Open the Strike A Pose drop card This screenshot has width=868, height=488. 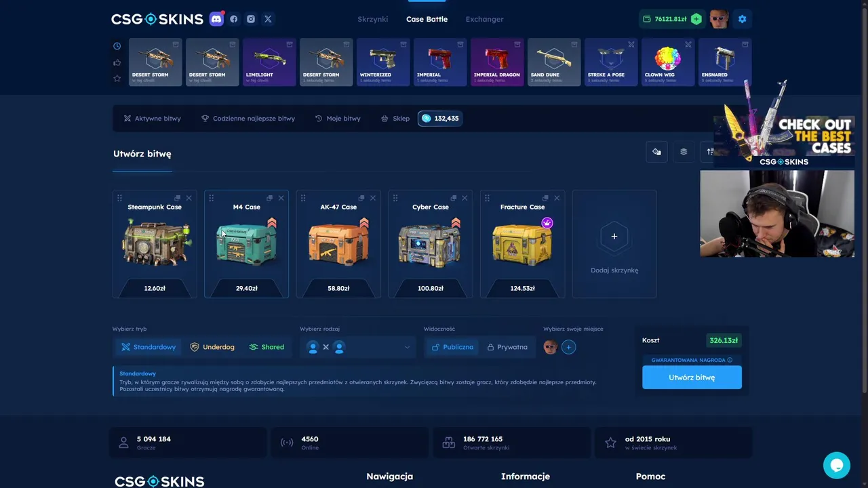click(x=611, y=62)
